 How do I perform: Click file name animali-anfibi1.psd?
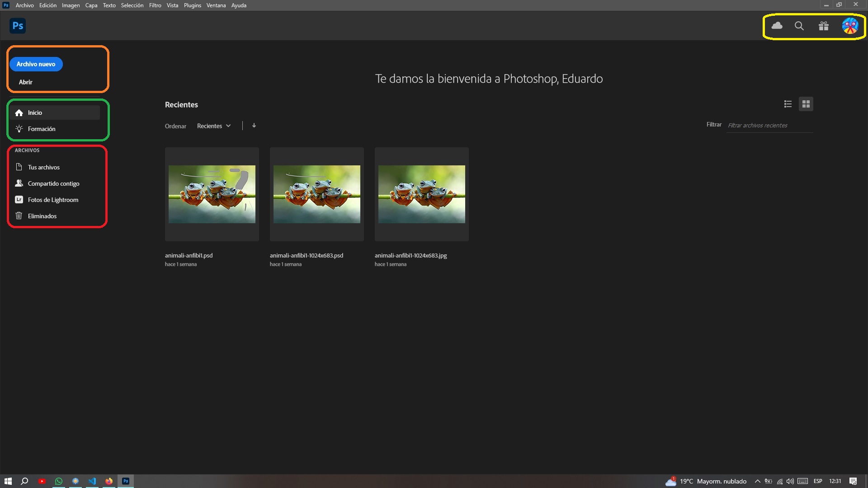(x=189, y=255)
